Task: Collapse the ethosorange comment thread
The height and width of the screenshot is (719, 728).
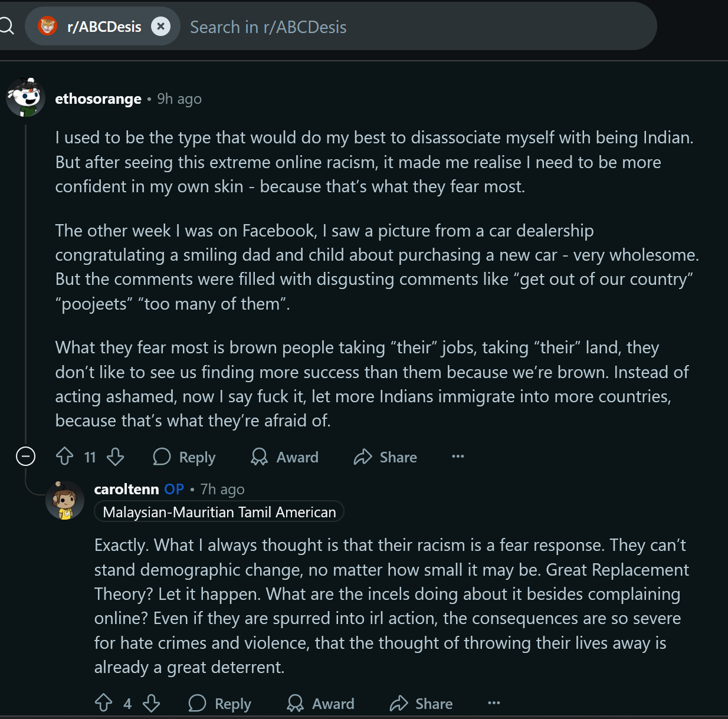Action: click(x=25, y=457)
